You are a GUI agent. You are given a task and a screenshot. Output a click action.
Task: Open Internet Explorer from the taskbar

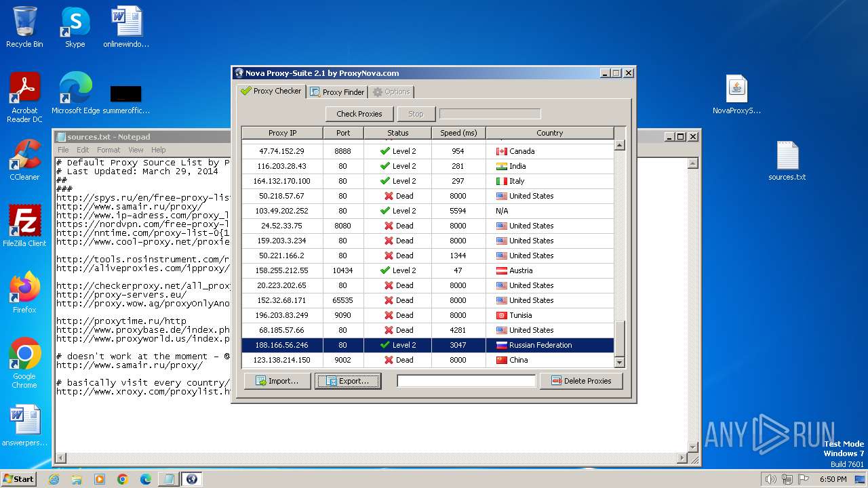54,479
